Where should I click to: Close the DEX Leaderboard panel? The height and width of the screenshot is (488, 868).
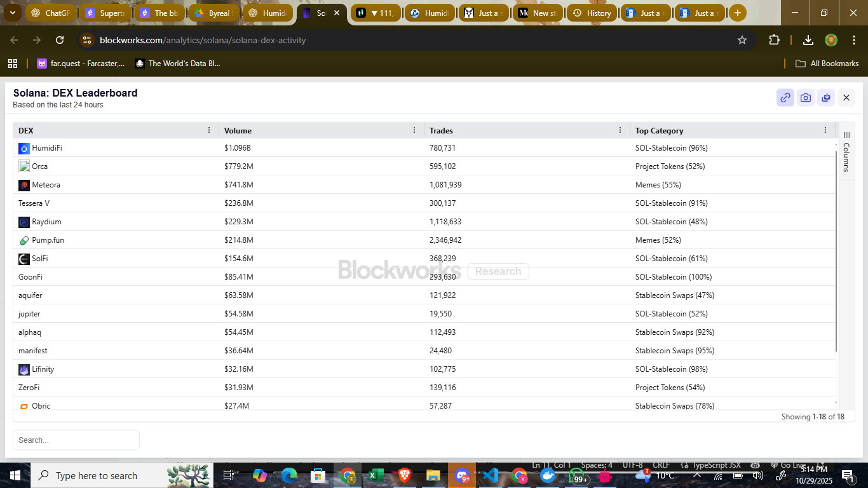pos(846,98)
